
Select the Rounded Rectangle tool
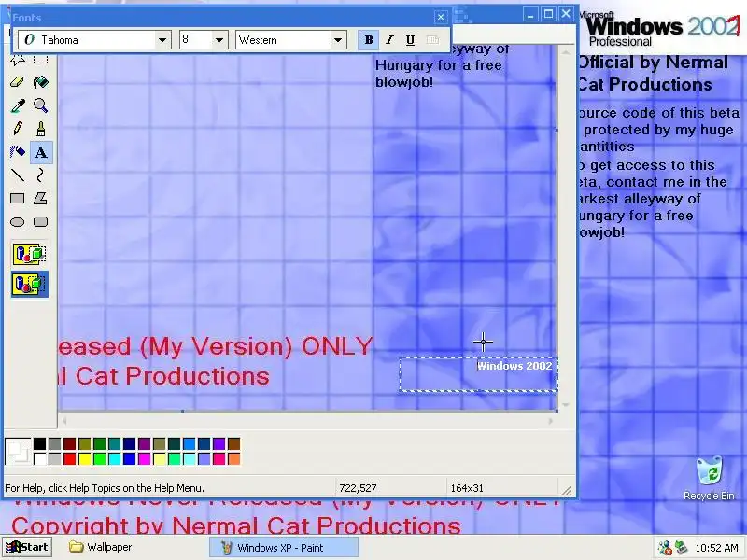coord(40,222)
